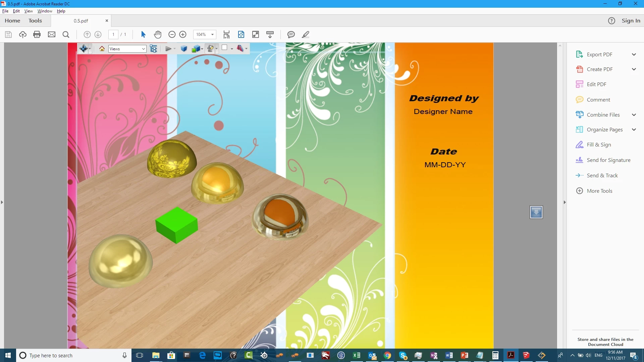The height and width of the screenshot is (362, 644).
Task: Click the print icon
Action: pos(37,35)
